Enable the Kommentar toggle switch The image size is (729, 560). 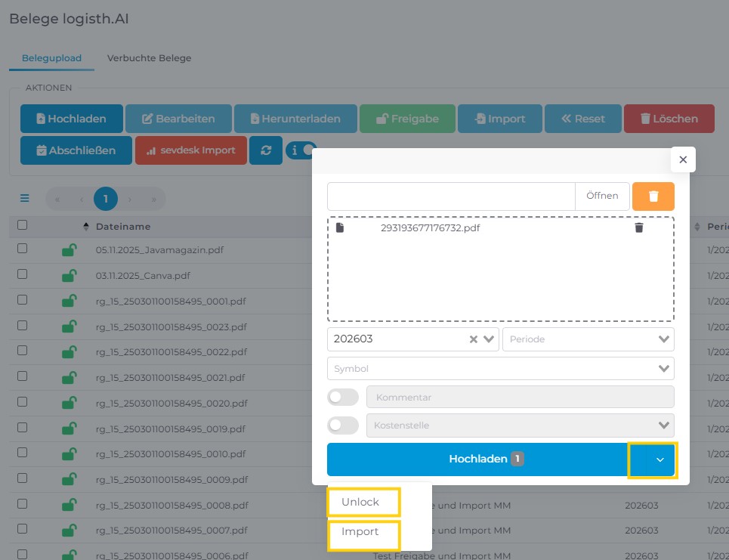click(x=343, y=397)
